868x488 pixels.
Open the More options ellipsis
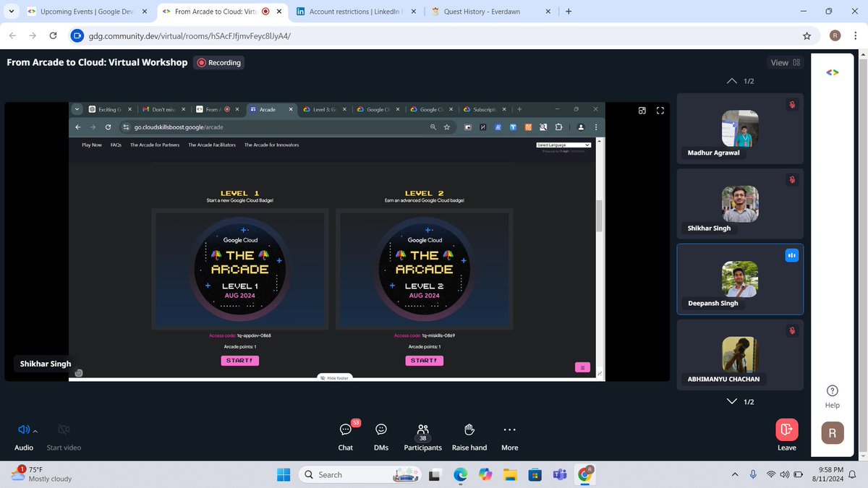tap(510, 429)
